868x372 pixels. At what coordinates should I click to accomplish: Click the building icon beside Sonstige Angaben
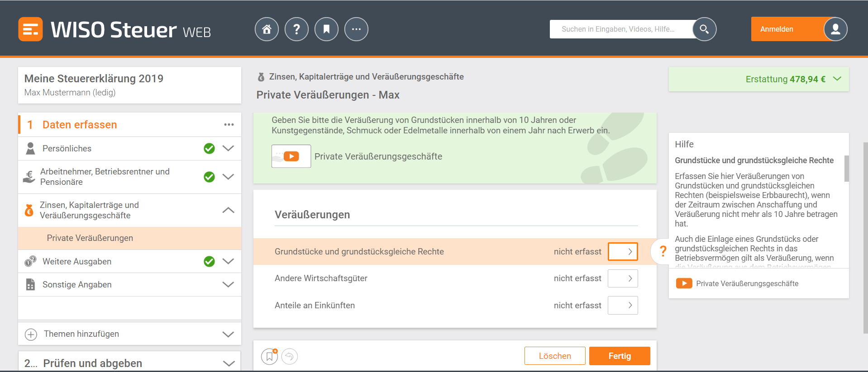(x=30, y=285)
